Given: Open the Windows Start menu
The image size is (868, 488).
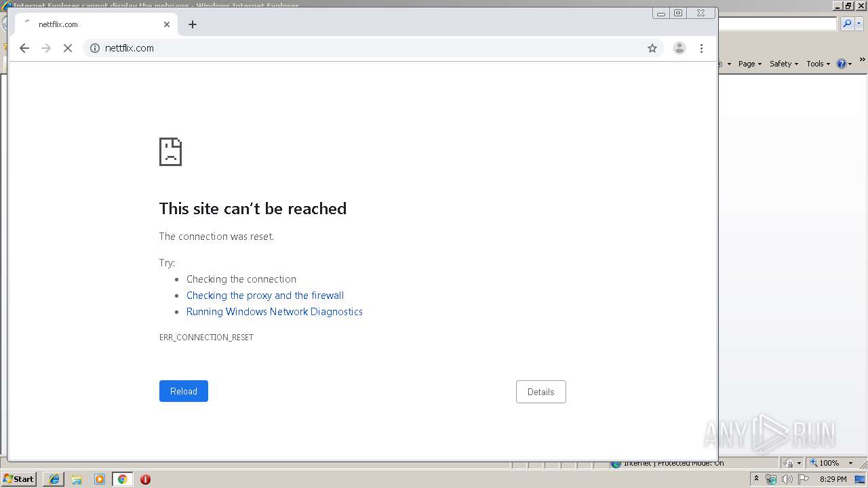Looking at the screenshot, I should click(x=19, y=479).
